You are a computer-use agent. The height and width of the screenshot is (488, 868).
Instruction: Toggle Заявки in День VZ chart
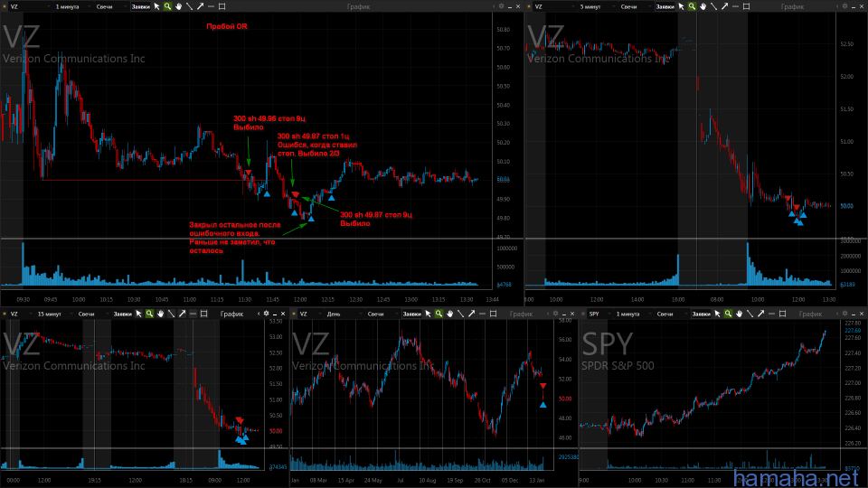412,314
